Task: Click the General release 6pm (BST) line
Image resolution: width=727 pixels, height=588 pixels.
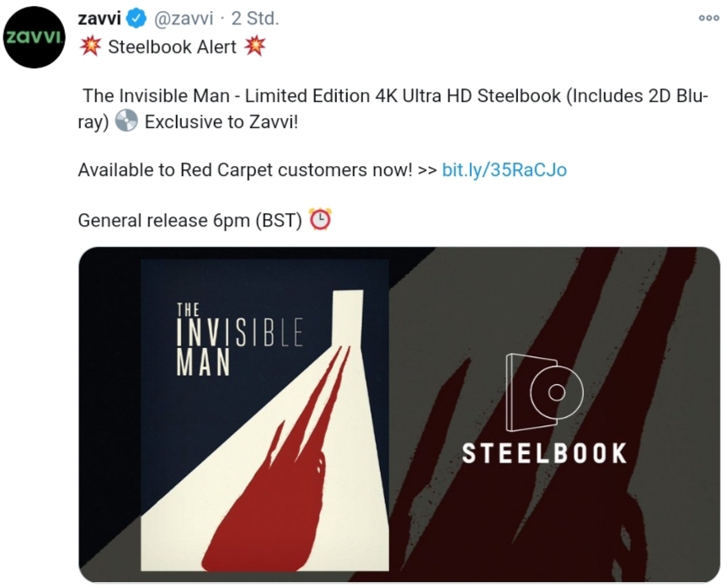Action: pos(190,220)
